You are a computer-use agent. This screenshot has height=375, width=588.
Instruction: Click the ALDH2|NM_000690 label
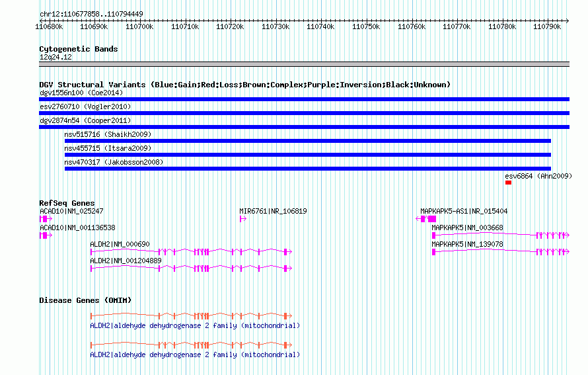[120, 244]
